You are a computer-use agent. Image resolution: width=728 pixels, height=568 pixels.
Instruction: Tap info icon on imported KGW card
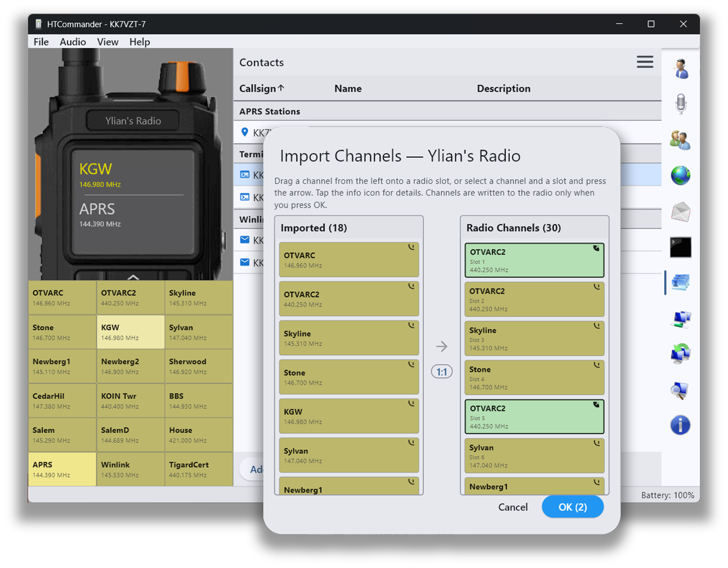(x=411, y=405)
